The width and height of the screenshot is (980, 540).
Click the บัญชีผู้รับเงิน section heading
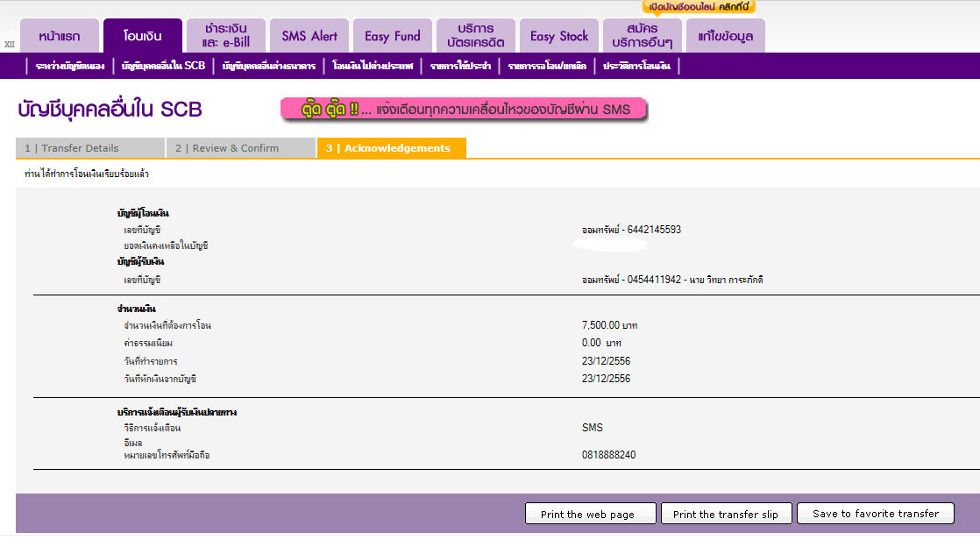pyautogui.click(x=140, y=261)
